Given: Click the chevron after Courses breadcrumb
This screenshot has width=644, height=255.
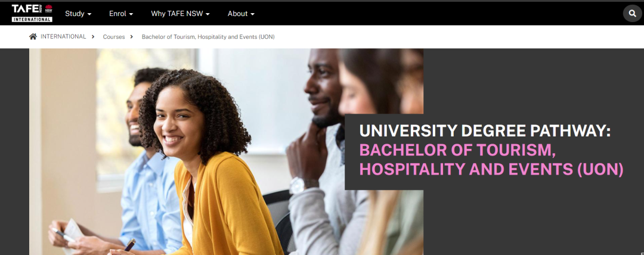Looking at the screenshot, I should point(131,36).
